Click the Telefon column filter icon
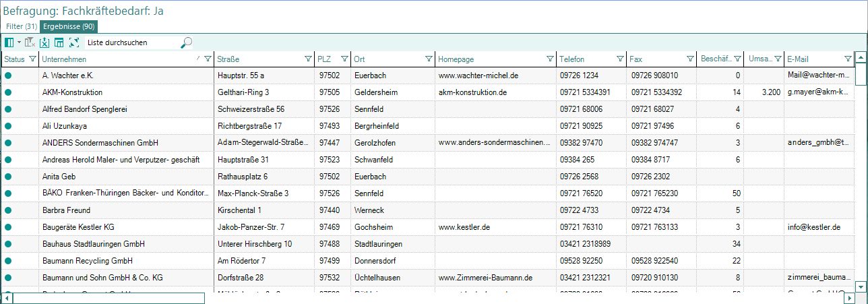The height and width of the screenshot is (304, 868). [620, 59]
